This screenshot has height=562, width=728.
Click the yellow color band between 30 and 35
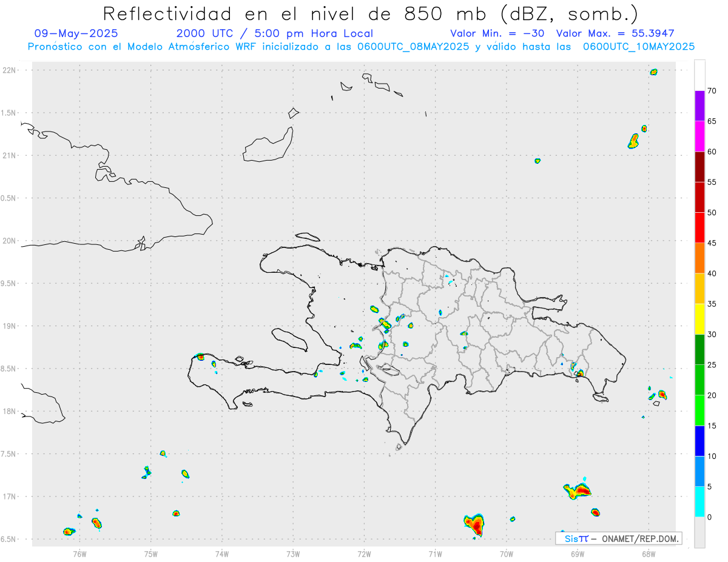click(x=699, y=319)
